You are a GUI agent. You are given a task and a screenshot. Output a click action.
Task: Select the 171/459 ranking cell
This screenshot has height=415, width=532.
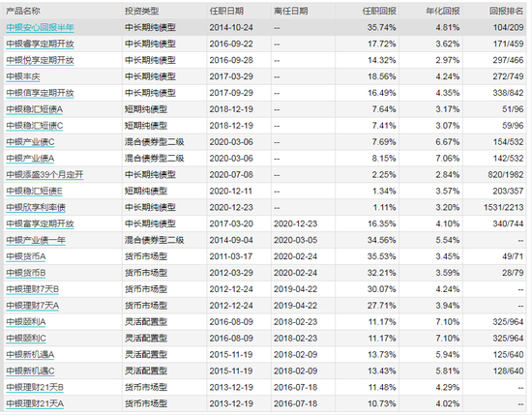(508, 44)
